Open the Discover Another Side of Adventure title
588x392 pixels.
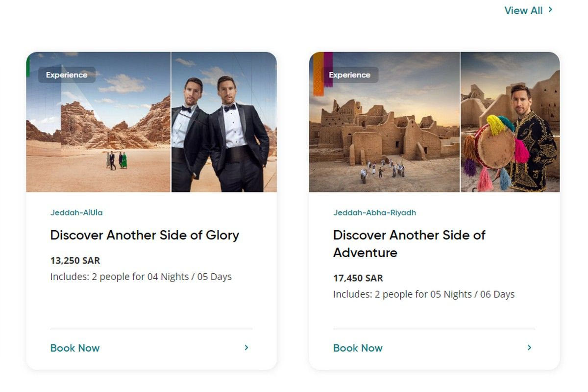[409, 244]
